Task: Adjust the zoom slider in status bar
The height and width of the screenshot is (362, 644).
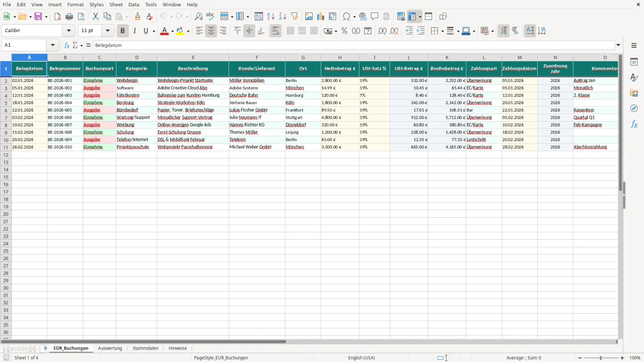Action: (601, 358)
